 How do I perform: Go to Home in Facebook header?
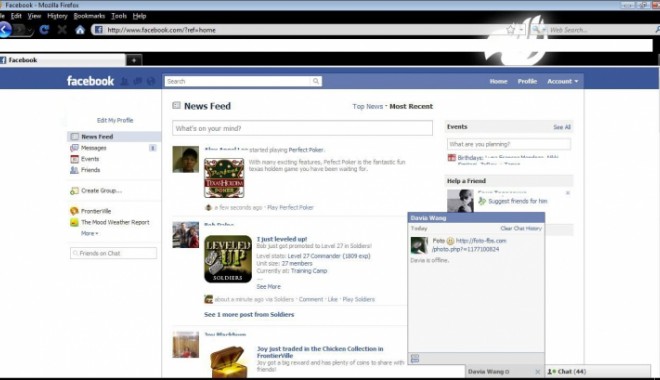pyautogui.click(x=498, y=81)
